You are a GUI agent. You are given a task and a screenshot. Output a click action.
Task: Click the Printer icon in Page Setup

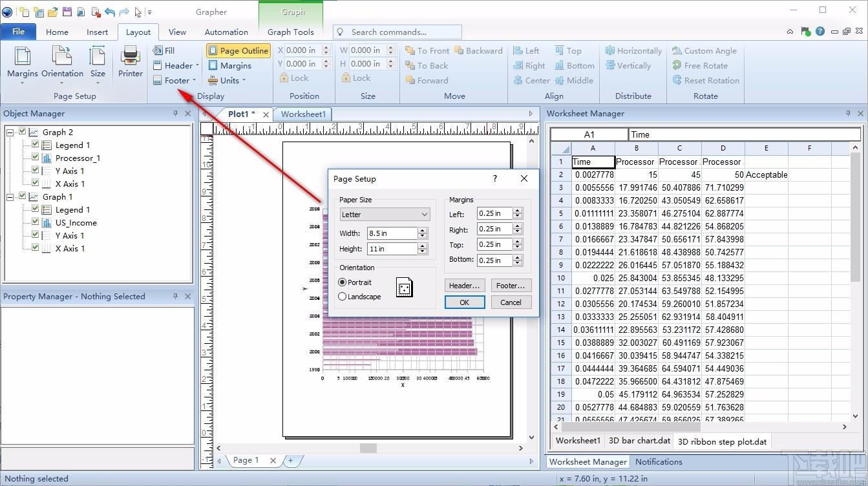(131, 62)
